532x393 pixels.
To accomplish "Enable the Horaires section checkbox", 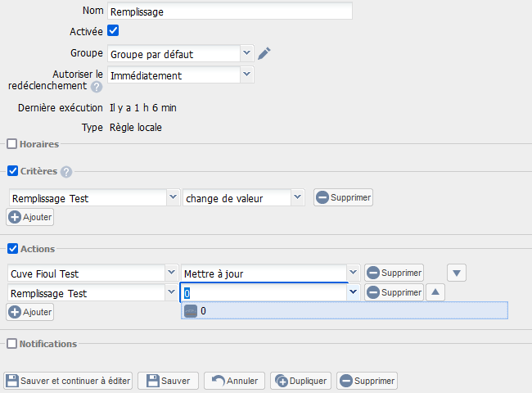I will point(12,144).
